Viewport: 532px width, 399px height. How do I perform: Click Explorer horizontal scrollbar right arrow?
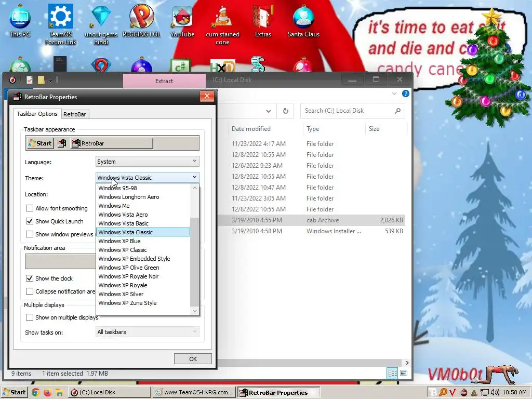tap(407, 363)
